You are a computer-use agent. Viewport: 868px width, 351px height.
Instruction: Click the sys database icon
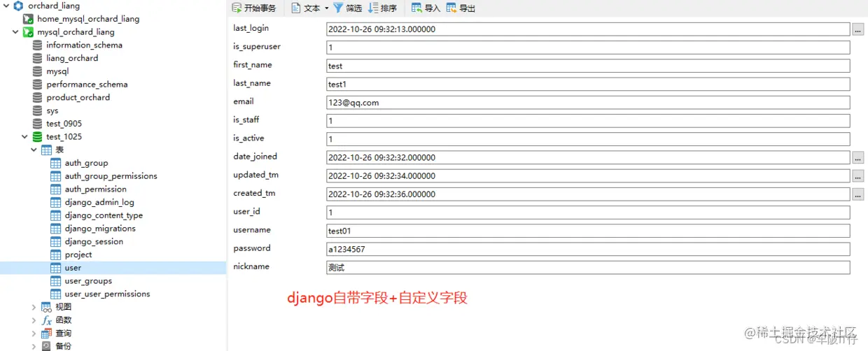click(x=37, y=110)
